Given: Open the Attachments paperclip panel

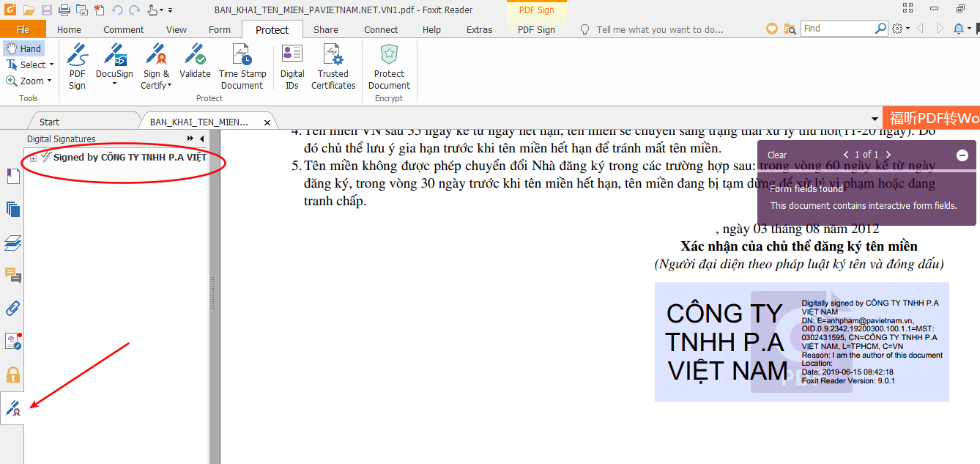Looking at the screenshot, I should click(13, 308).
